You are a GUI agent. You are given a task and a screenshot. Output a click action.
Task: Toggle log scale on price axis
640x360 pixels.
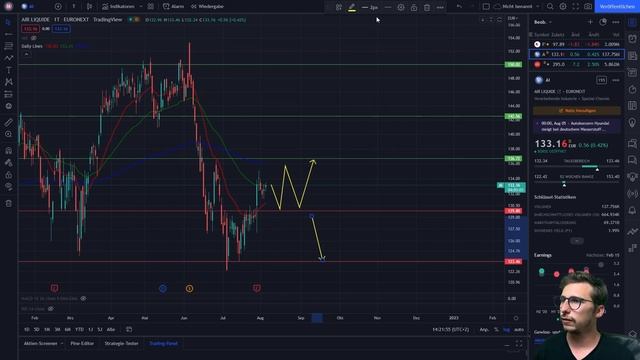507,329
